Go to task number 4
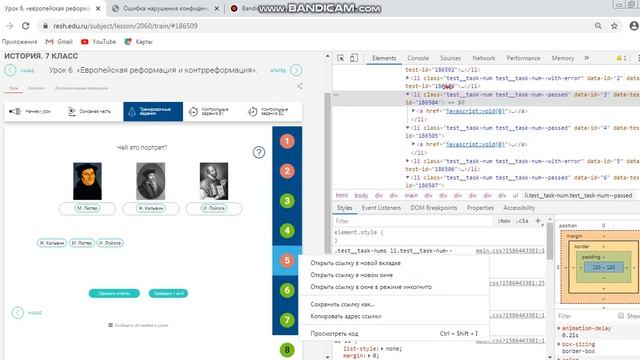The height and width of the screenshot is (360, 640). coord(287,231)
